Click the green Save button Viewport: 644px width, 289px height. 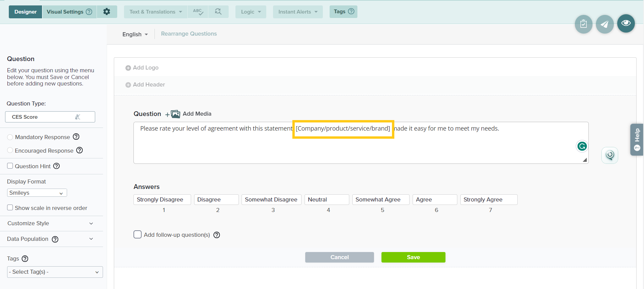tap(413, 257)
